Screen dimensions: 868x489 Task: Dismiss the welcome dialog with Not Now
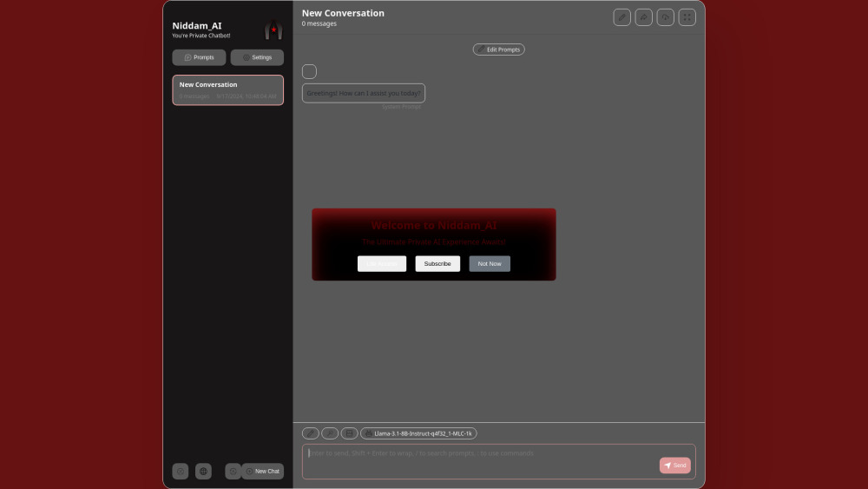[490, 263]
